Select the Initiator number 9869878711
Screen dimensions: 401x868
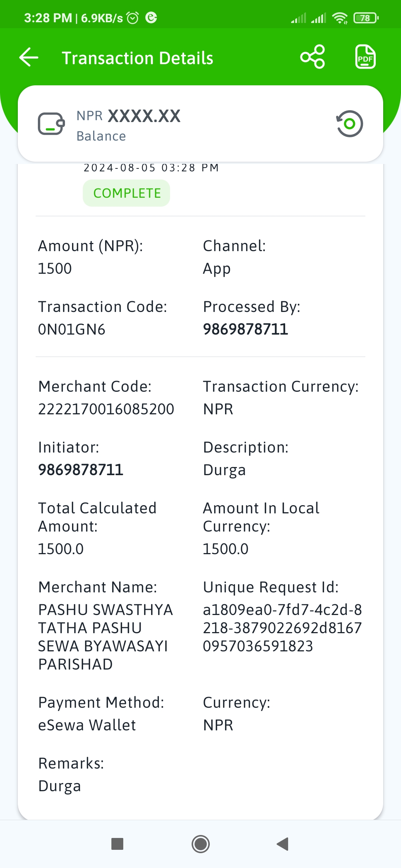click(81, 470)
